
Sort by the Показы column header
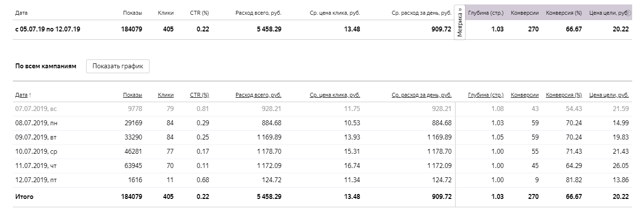[x=132, y=95]
